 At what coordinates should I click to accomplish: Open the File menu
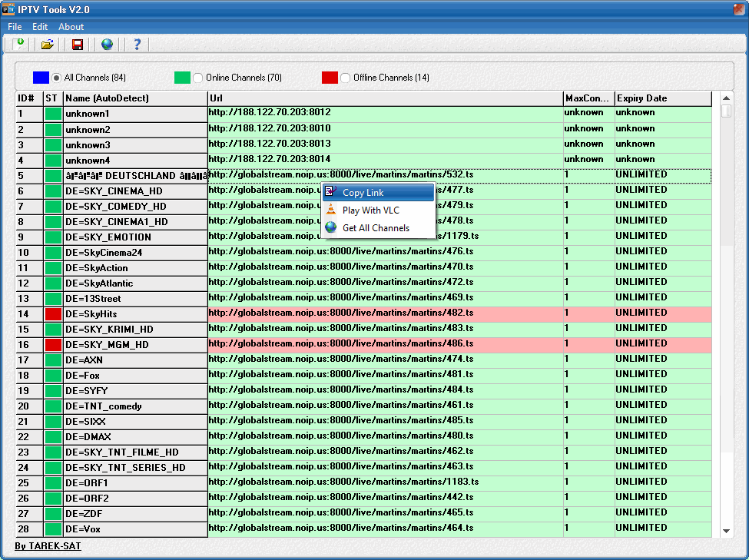[15, 27]
